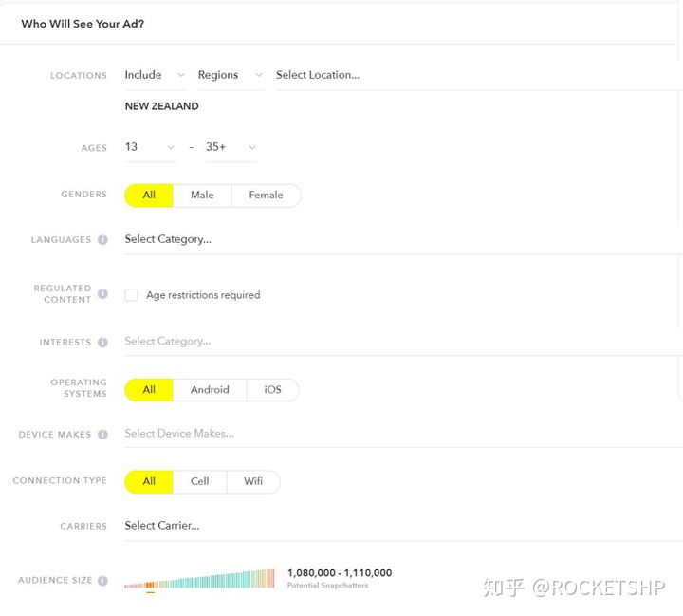Click the Audience Size info icon
The image size is (683, 616).
(x=102, y=581)
